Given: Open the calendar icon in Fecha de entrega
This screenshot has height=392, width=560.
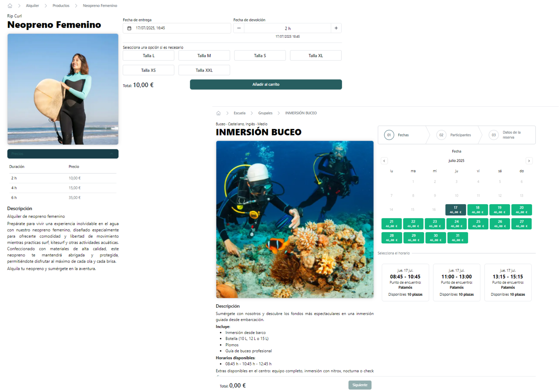Looking at the screenshot, I should [129, 28].
